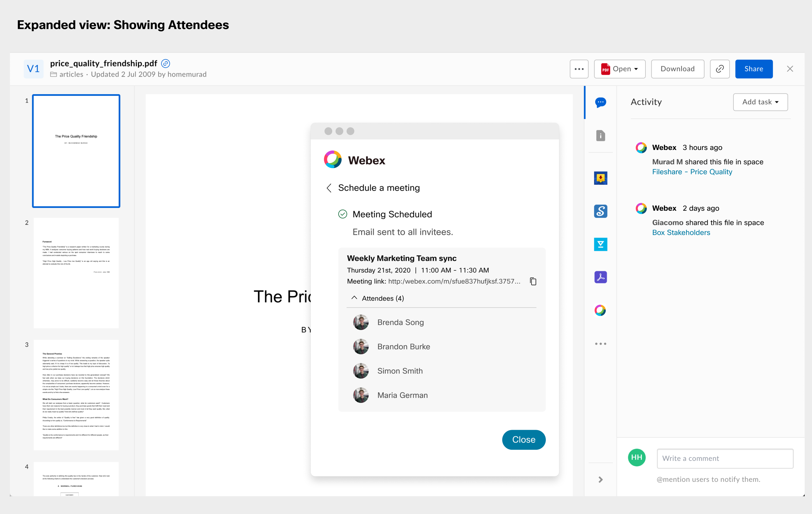Screen dimensions: 812x514
Task: Click the copy shared link icon button
Action: tap(720, 69)
